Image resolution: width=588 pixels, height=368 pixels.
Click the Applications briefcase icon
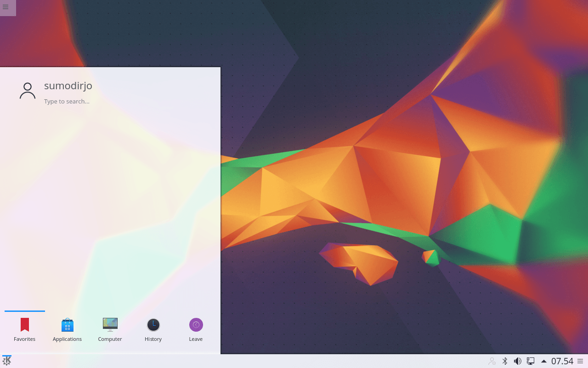[x=67, y=324]
